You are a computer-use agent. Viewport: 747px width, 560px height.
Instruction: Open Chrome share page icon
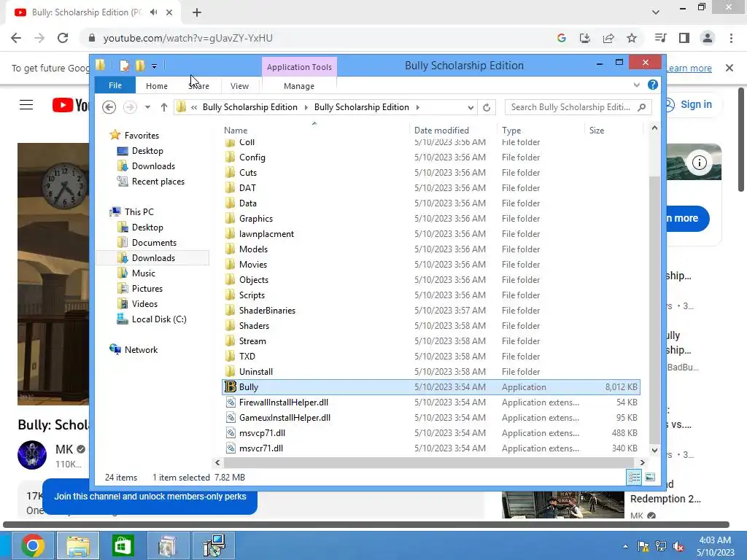(608, 38)
